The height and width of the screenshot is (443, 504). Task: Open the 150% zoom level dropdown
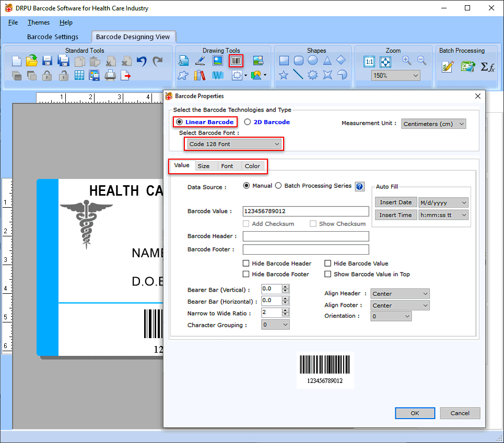(395, 76)
